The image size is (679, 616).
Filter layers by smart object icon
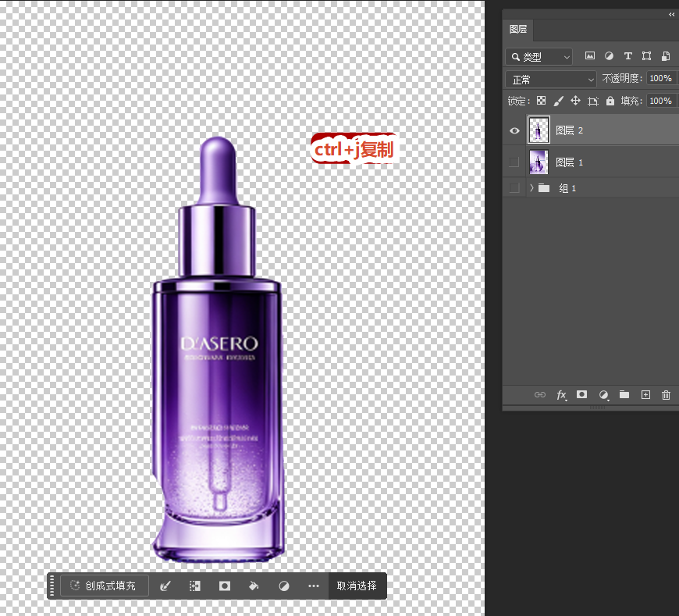666,56
